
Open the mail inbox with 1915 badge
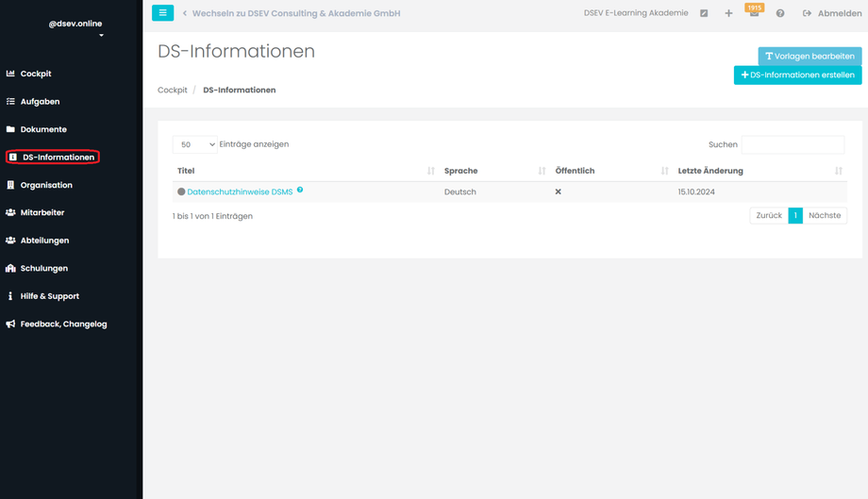coord(754,12)
